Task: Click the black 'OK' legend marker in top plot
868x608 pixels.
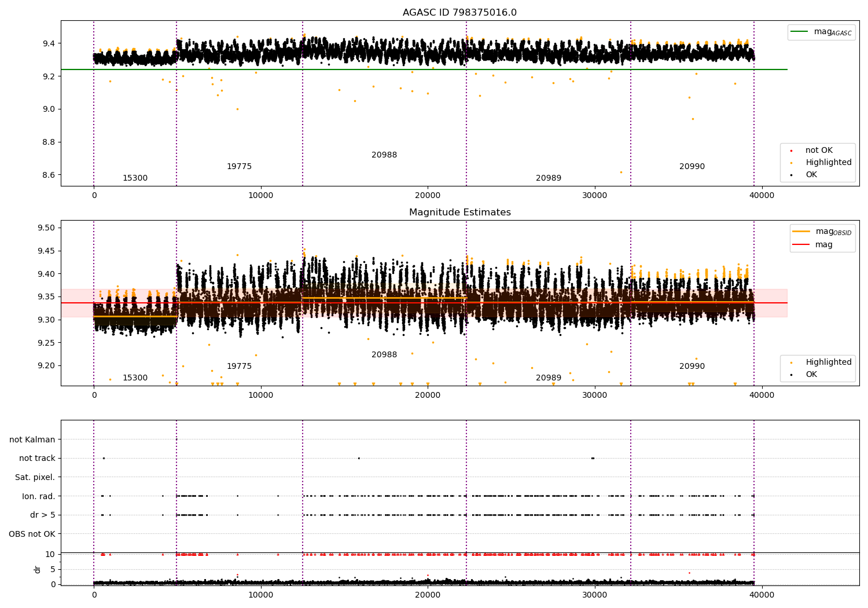Action: pos(791,175)
